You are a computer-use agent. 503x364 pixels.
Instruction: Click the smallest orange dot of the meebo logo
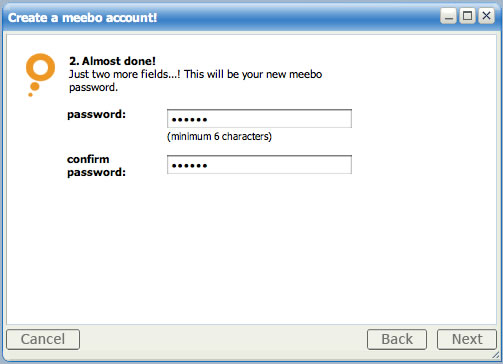click(x=30, y=95)
